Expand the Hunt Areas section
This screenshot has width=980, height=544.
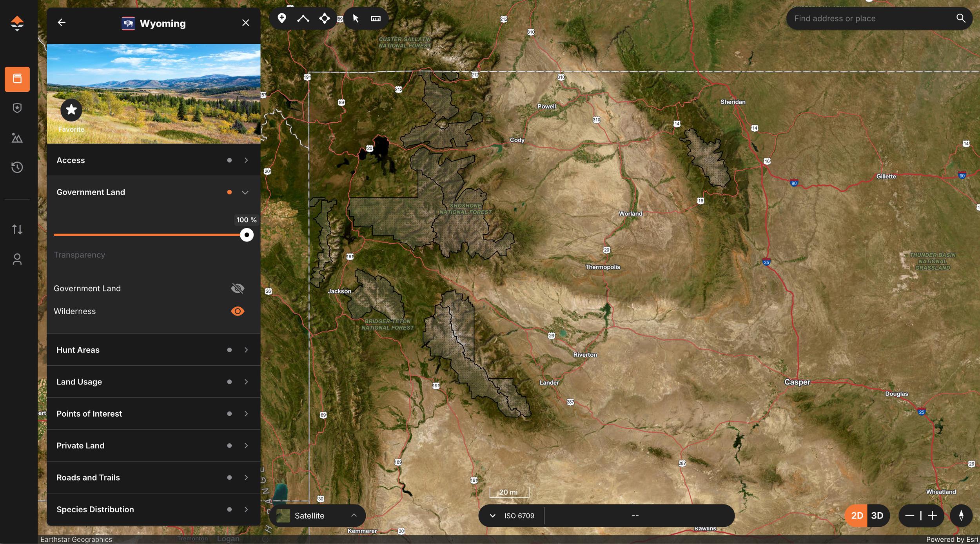click(x=247, y=350)
